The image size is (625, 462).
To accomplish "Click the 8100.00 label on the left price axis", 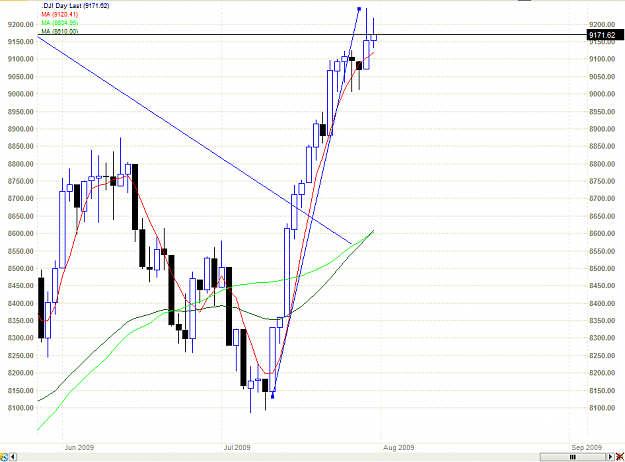I will 21,408.
